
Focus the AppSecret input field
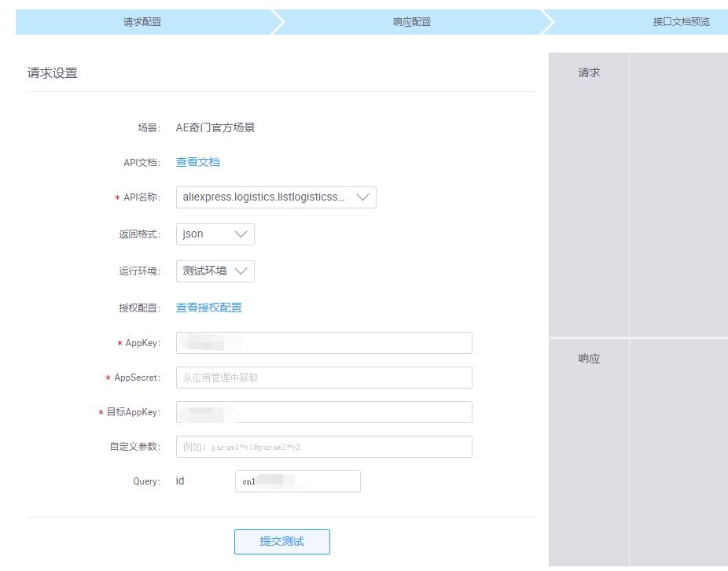(x=324, y=378)
